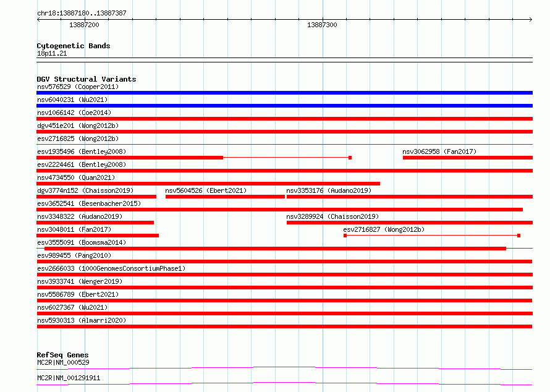The width and height of the screenshot is (550, 392).
Task: Click the red bar under nsv3048011
Action: click(x=98, y=236)
